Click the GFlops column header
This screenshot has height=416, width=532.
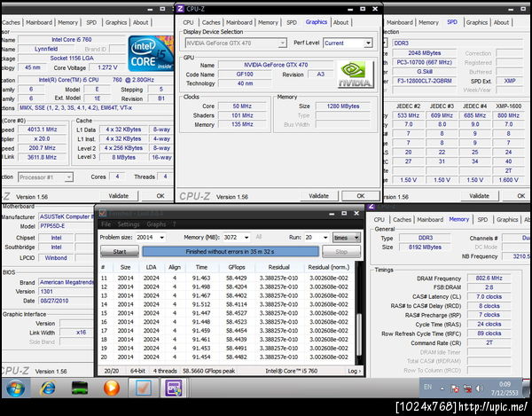(x=237, y=267)
